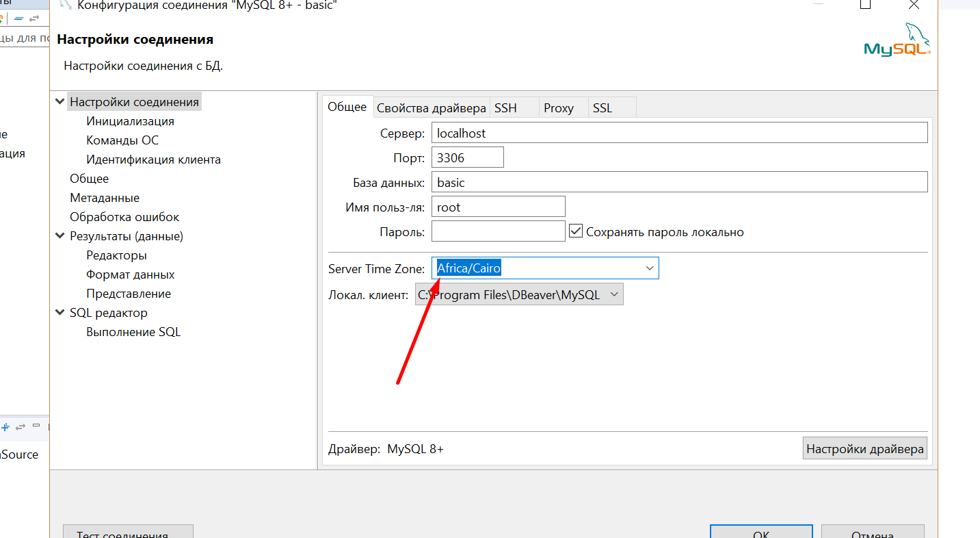The image size is (980, 538).
Task: Select SQL редактор tree item
Action: pyautogui.click(x=108, y=313)
